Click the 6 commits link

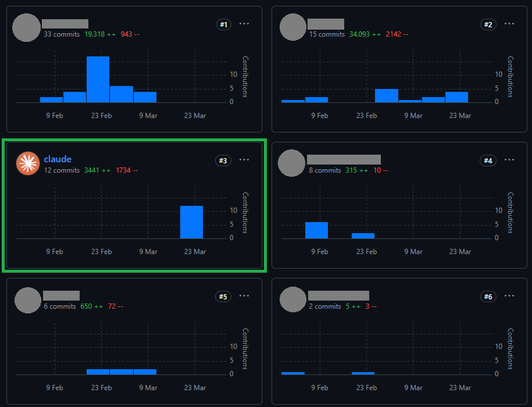[x=60, y=306]
